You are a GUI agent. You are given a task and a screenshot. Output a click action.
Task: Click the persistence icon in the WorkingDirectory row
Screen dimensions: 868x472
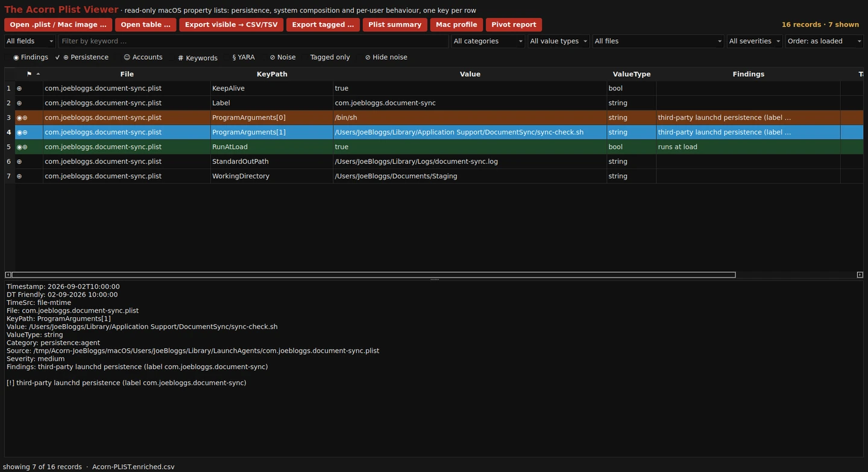point(19,177)
